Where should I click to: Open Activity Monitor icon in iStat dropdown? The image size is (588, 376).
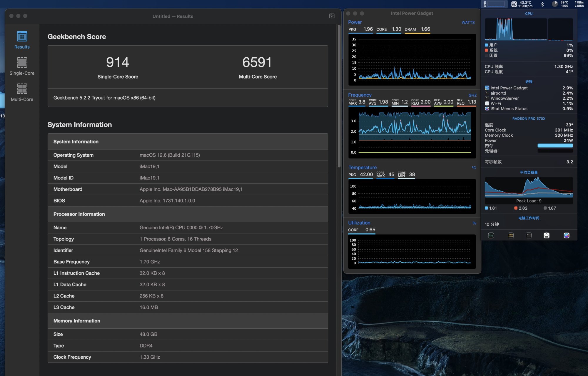click(491, 235)
